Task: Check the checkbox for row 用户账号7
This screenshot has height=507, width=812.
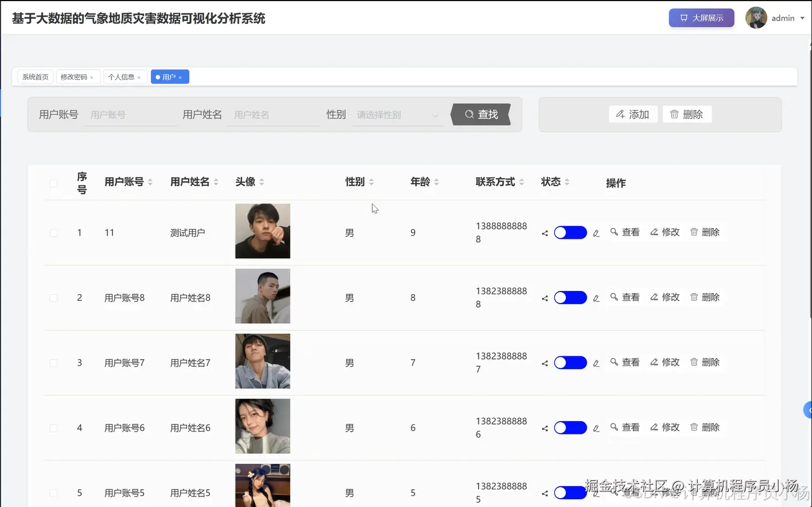Action: click(x=53, y=363)
